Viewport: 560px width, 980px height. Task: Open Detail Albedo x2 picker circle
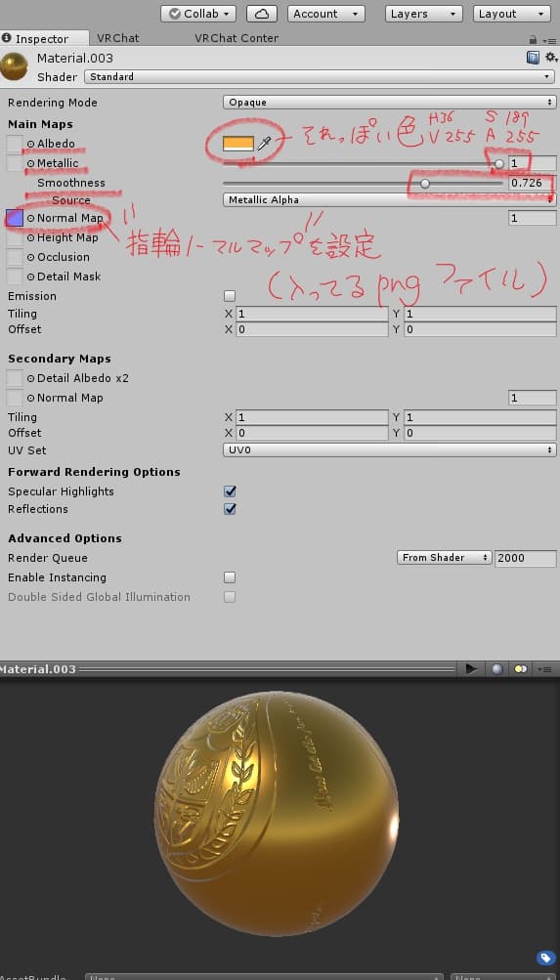[30, 379]
